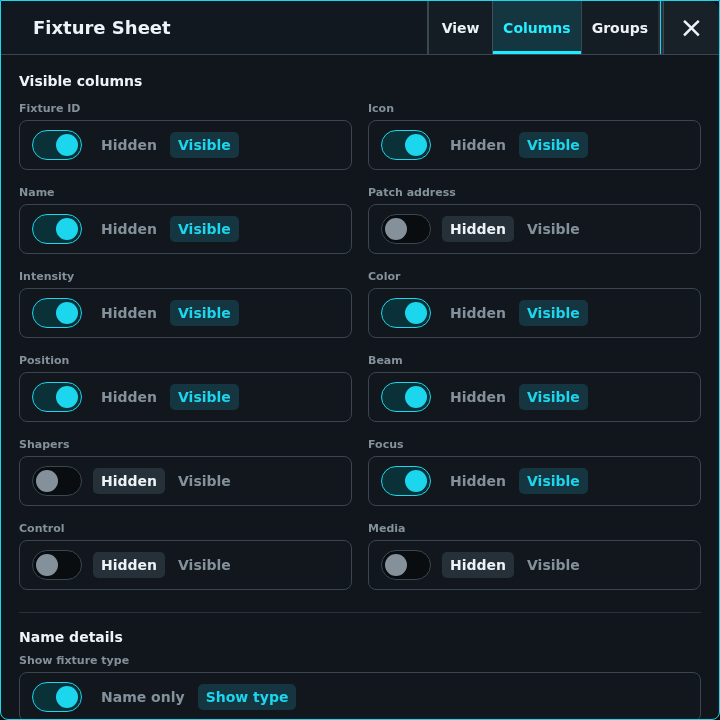Viewport: 720px width, 720px height.
Task: Toggle the Position column switch
Action: (x=57, y=397)
